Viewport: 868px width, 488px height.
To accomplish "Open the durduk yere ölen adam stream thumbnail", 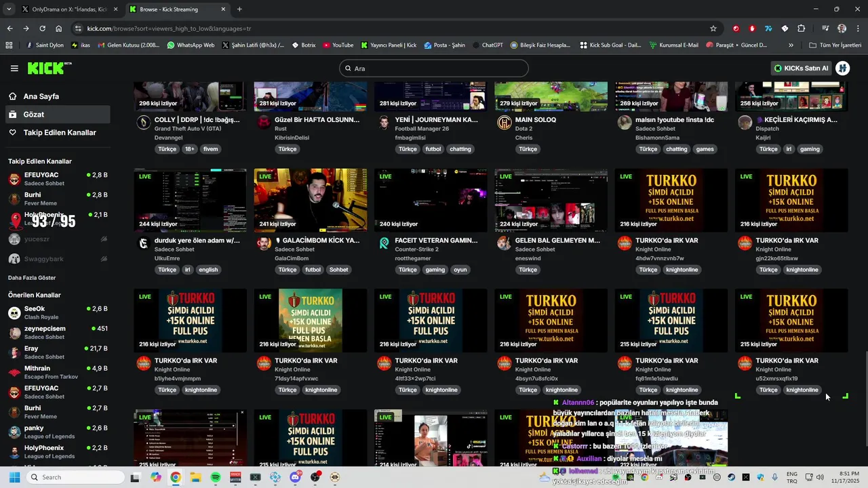I will 190,200.
